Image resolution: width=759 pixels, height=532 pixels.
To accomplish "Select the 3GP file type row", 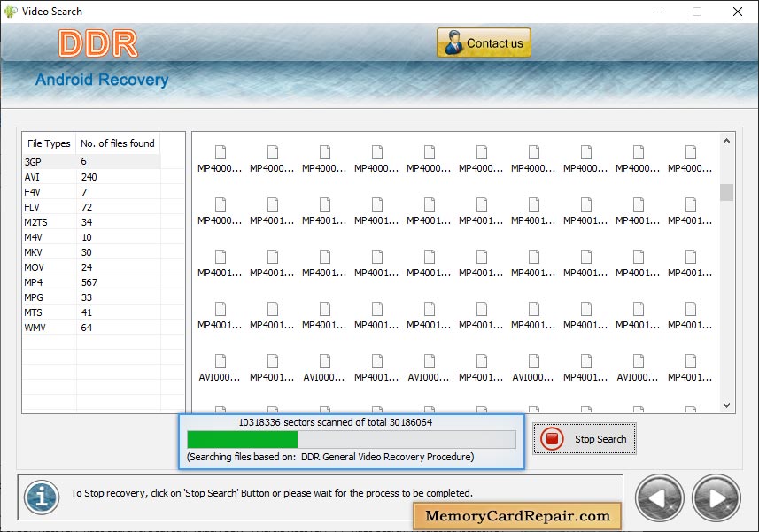I will [x=92, y=161].
